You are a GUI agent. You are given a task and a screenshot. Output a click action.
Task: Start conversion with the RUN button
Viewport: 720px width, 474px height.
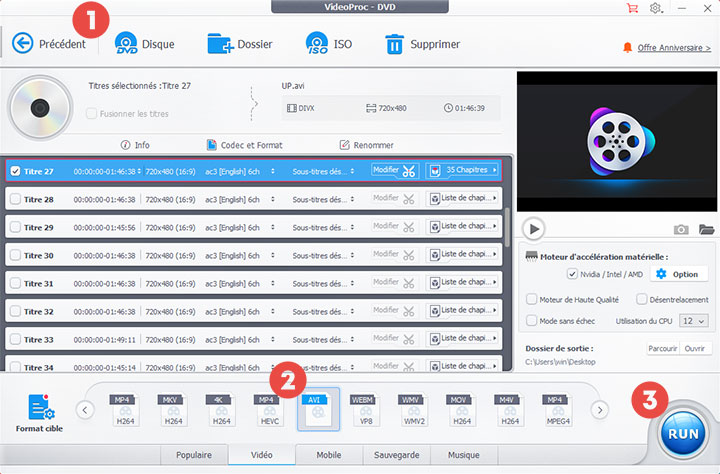[683, 434]
